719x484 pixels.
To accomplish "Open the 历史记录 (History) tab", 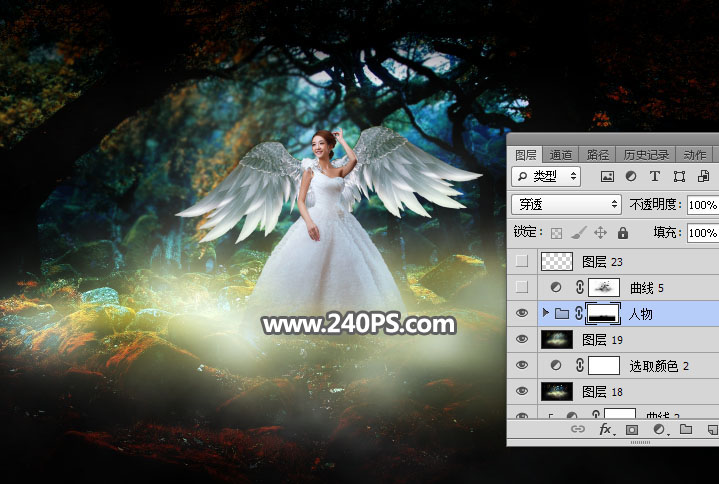I will point(646,155).
